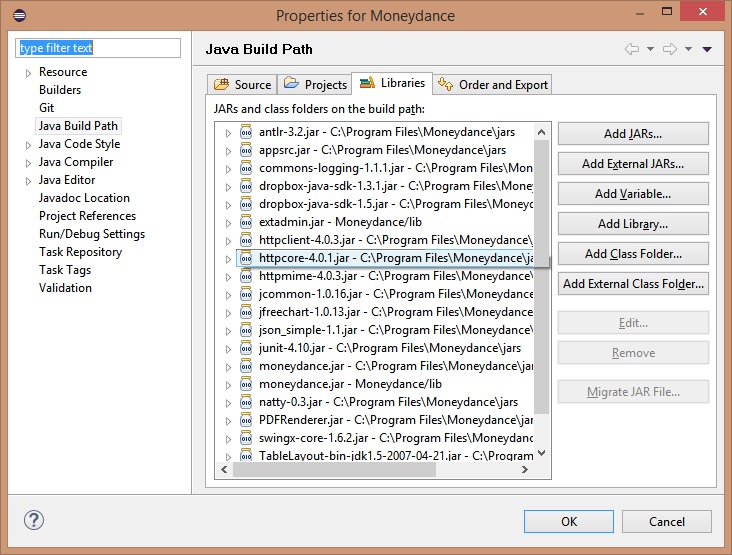Click the jar icon for json_simple-1.1.jar
Image resolution: width=732 pixels, height=555 pixels.
246,330
